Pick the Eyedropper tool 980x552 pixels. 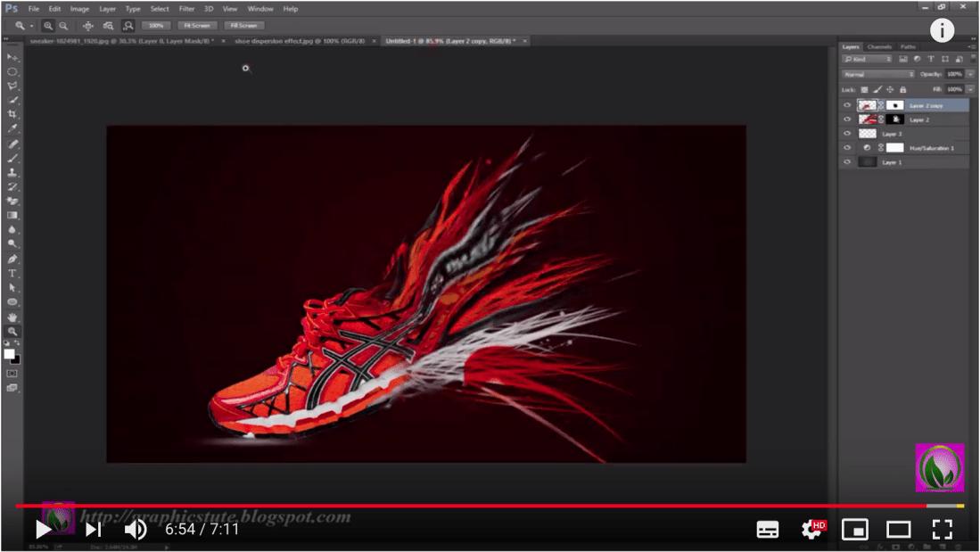tap(12, 129)
